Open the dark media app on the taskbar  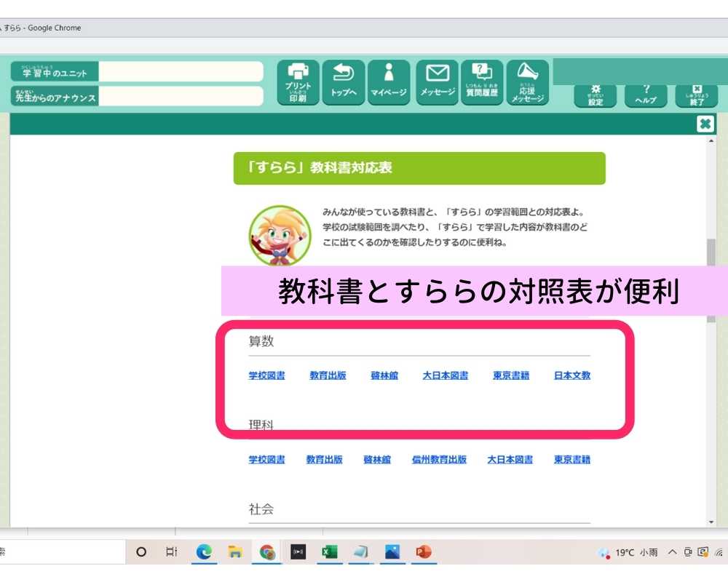point(298,552)
